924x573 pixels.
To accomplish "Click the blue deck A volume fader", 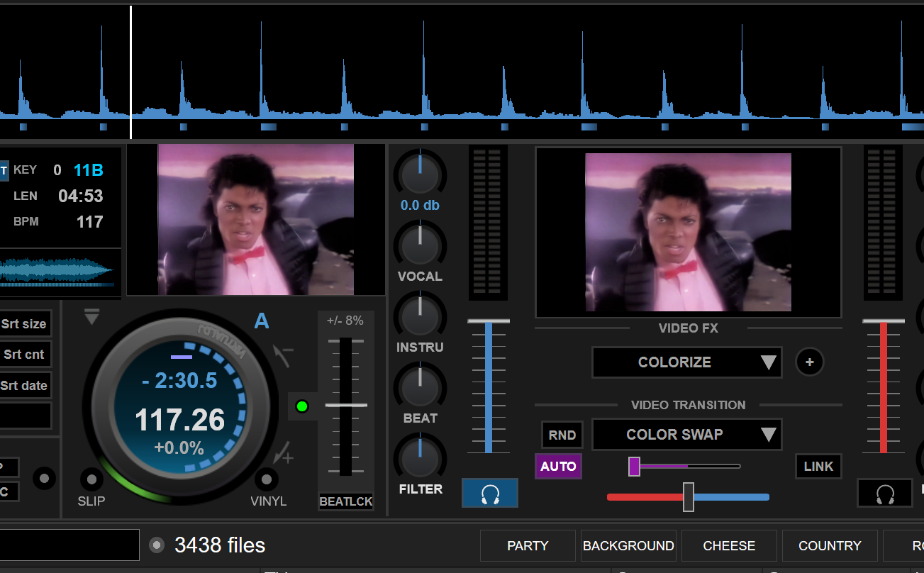I will click(x=488, y=386).
